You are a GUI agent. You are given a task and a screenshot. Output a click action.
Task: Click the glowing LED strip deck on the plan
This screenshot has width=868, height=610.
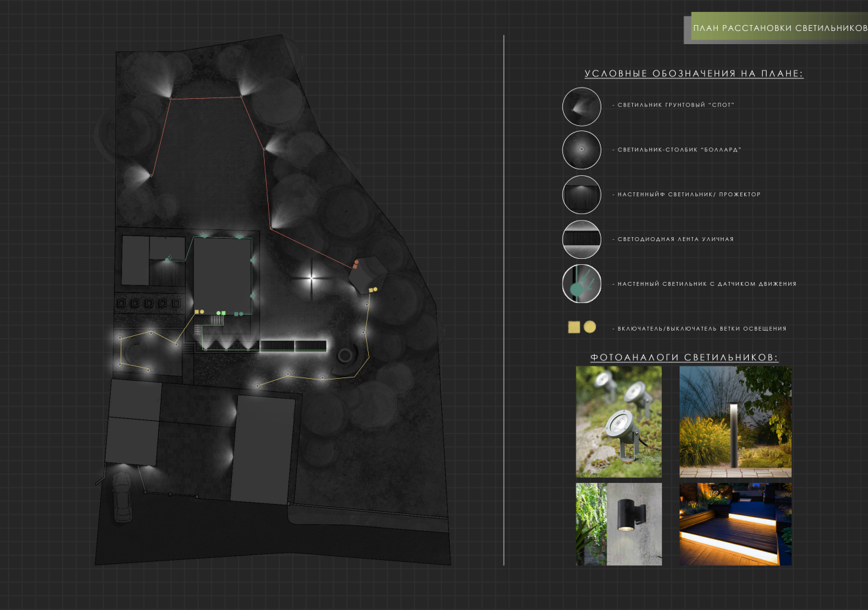pyautogui.click(x=293, y=346)
